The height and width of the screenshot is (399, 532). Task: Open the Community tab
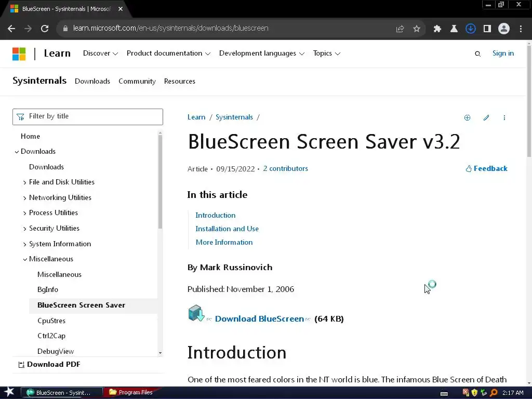[x=137, y=81]
